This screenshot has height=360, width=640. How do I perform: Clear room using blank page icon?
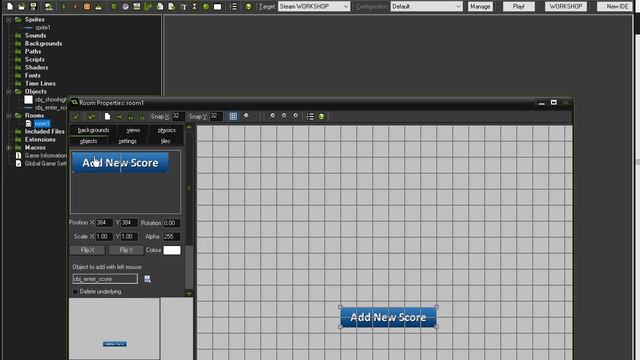[x=107, y=117]
